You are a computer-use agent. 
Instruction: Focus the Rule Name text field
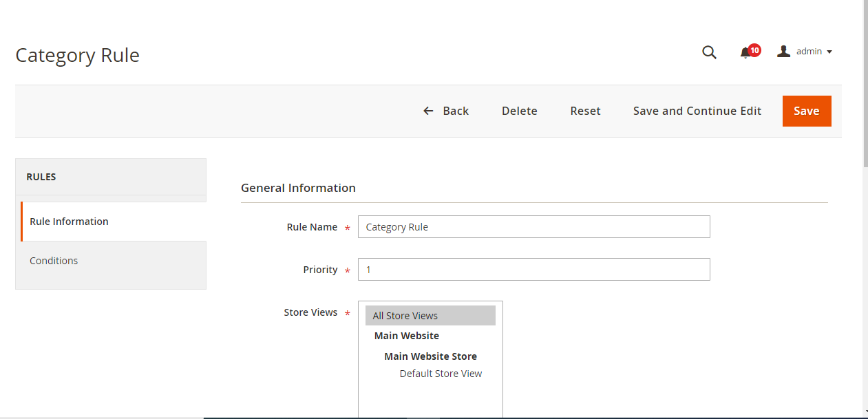(533, 227)
